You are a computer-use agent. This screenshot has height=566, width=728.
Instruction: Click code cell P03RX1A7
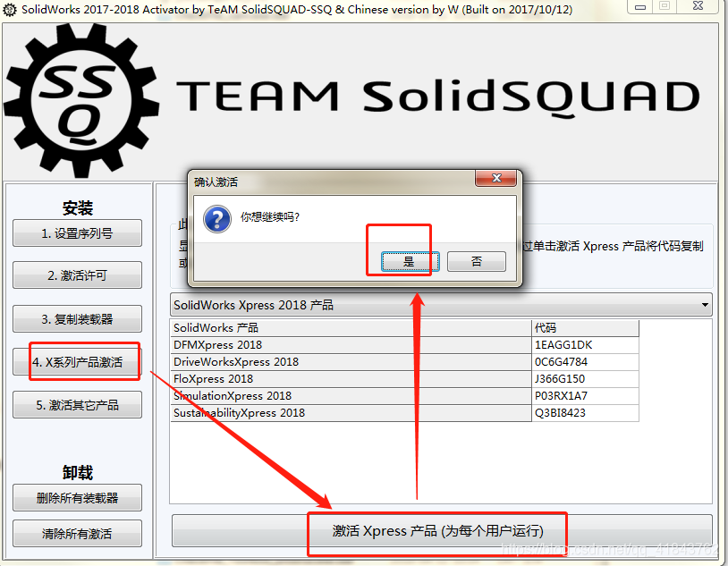pyautogui.click(x=585, y=395)
